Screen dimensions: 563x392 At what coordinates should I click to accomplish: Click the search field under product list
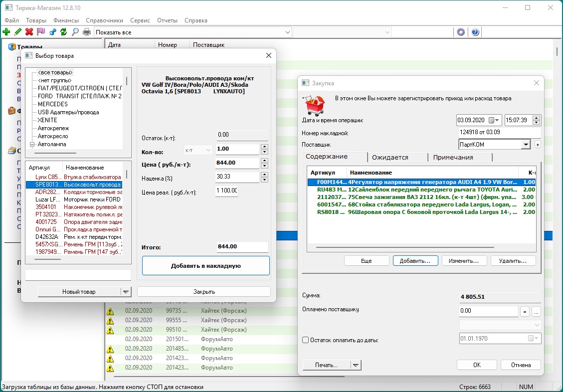pos(78,275)
